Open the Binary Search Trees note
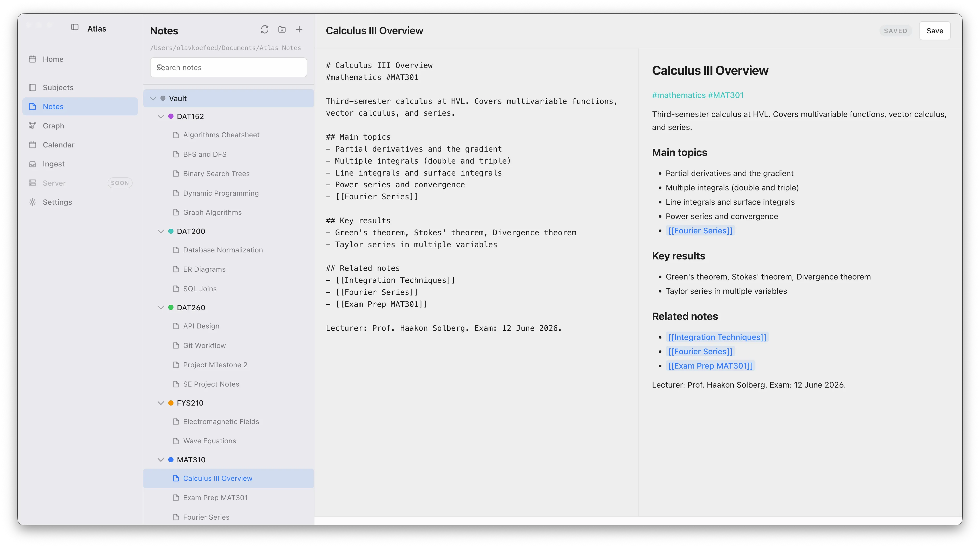Viewport: 980px width, 547px height. [228, 174]
